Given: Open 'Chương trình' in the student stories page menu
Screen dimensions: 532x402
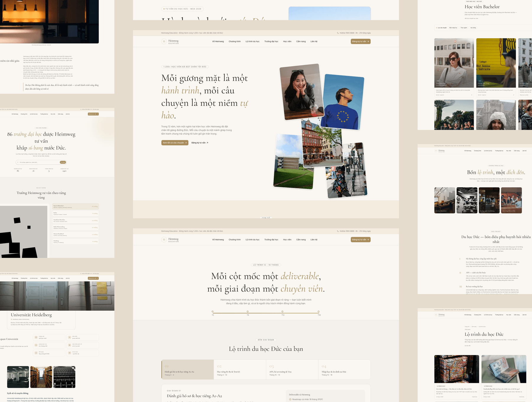Looking at the screenshot, I should coord(235,41).
